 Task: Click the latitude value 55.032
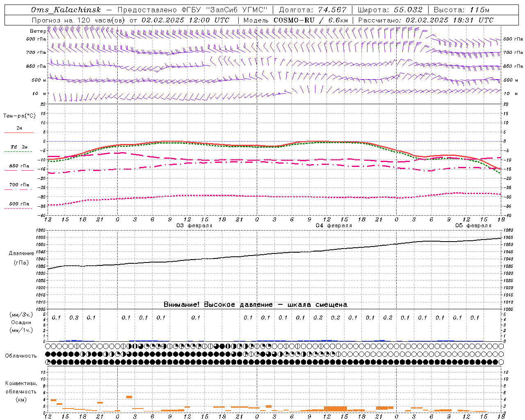[408, 10]
